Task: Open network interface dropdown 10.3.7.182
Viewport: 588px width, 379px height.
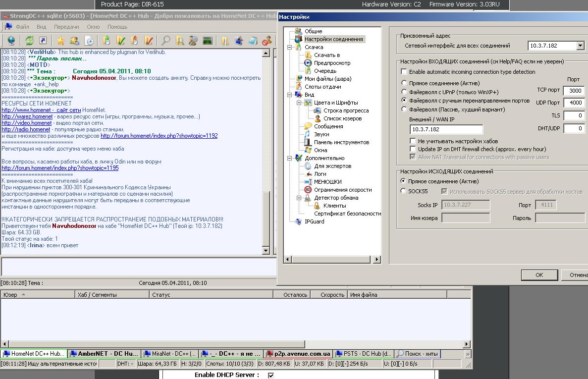Action: pos(580,46)
